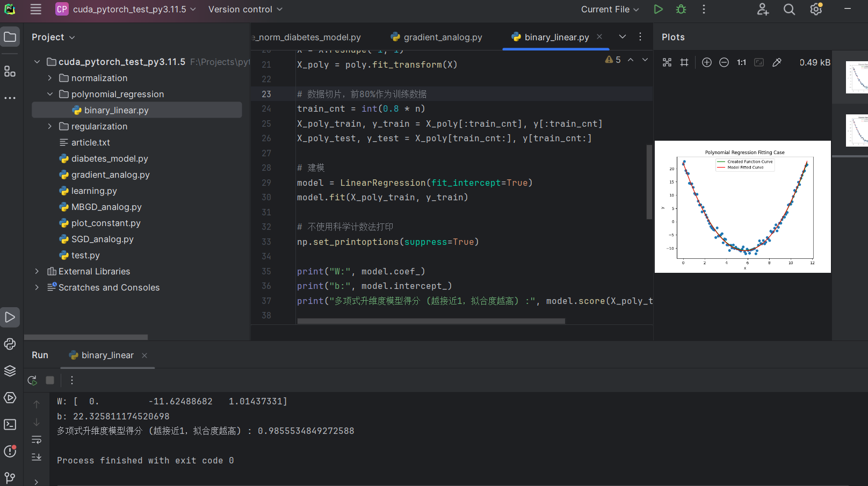
Task: Search everywhere with magnifier icon
Action: tap(789, 9)
